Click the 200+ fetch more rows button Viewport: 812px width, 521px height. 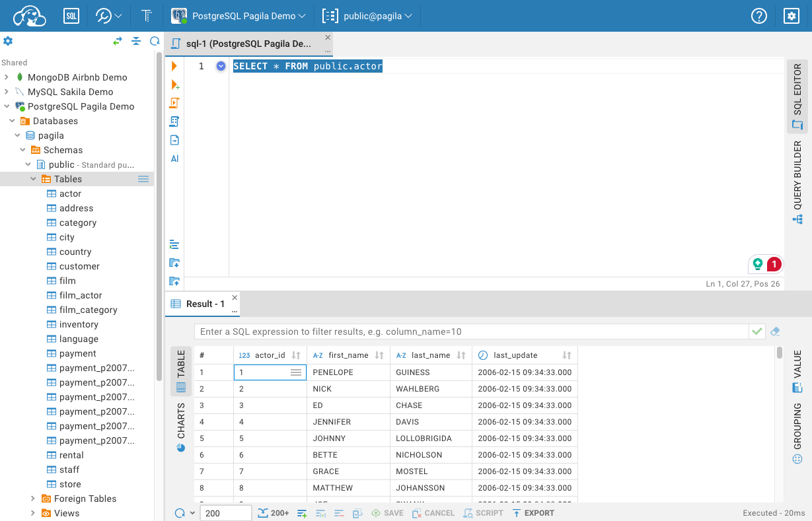pyautogui.click(x=273, y=513)
